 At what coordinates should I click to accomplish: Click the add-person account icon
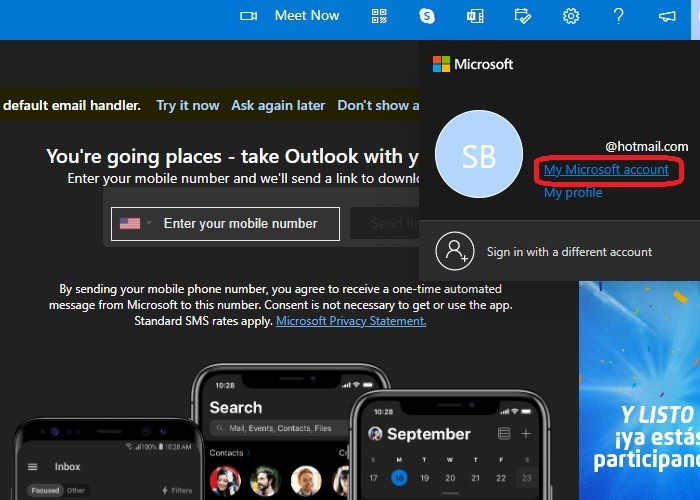pos(454,251)
